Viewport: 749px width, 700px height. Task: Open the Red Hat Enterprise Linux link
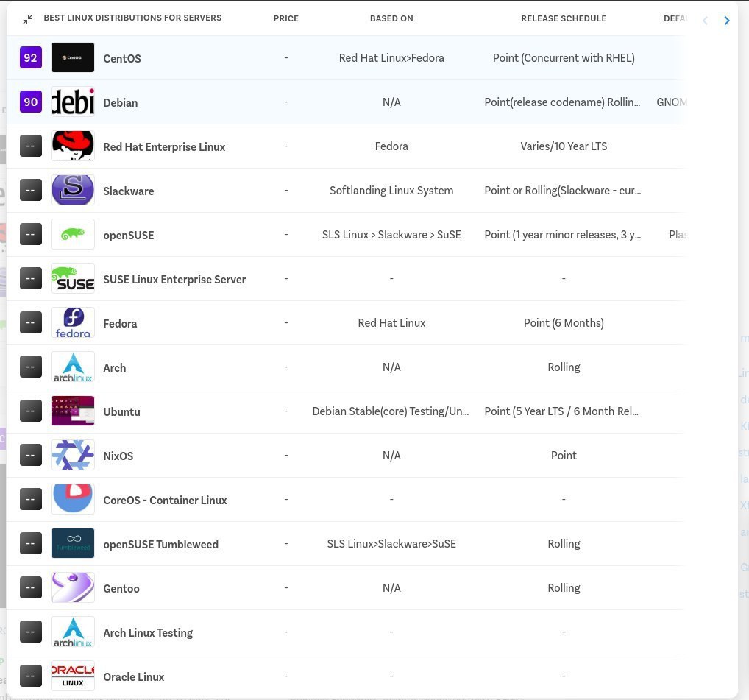pyautogui.click(x=164, y=147)
